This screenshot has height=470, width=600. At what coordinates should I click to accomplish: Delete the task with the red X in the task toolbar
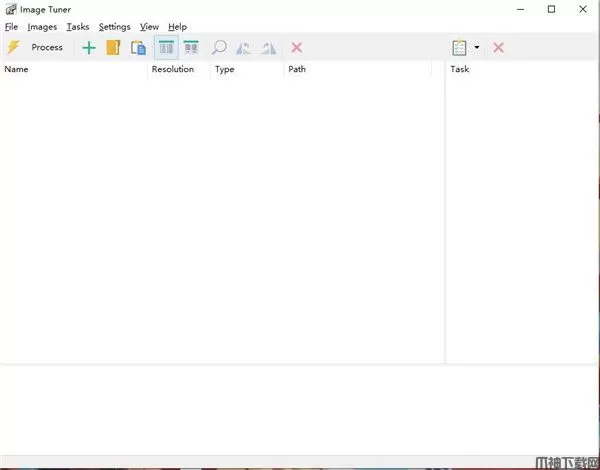(x=498, y=48)
